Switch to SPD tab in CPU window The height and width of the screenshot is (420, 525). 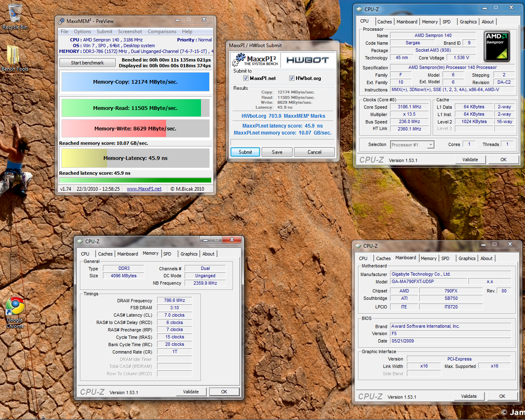pyautogui.click(x=447, y=22)
